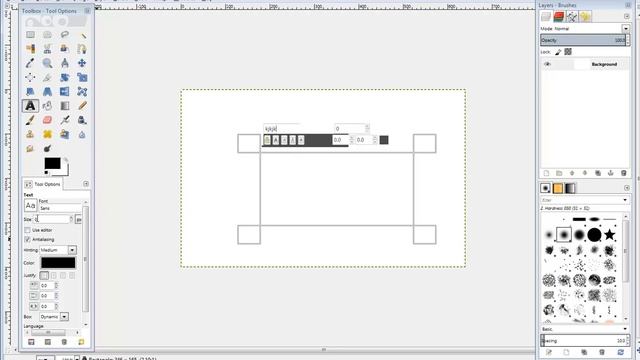
Task: Enable the Use editor checkbox
Action: click(x=27, y=230)
